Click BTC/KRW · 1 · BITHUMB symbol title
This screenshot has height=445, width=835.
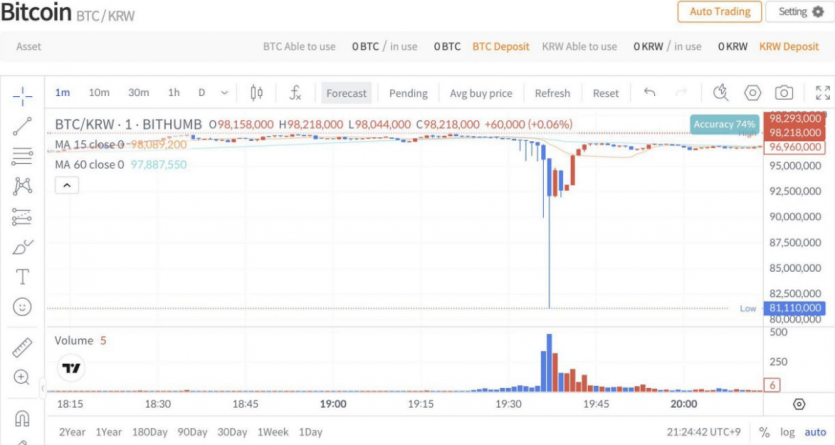coord(128,124)
